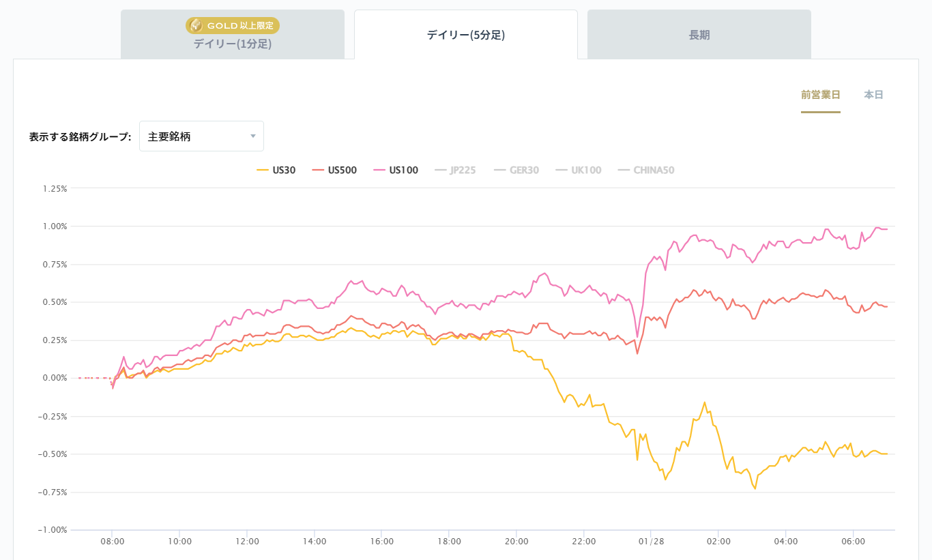
Task: Open the 主要銘柄 symbol group dropdown
Action: pyautogui.click(x=201, y=136)
